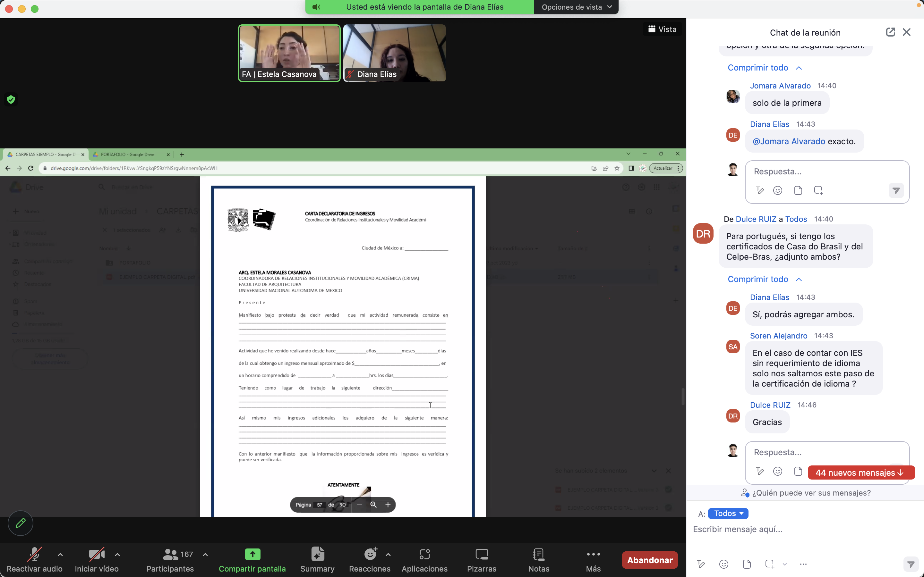This screenshot has height=577, width=924.
Task: Collapse Dulce RUIZ thread with Comprimir todo
Action: 758,279
